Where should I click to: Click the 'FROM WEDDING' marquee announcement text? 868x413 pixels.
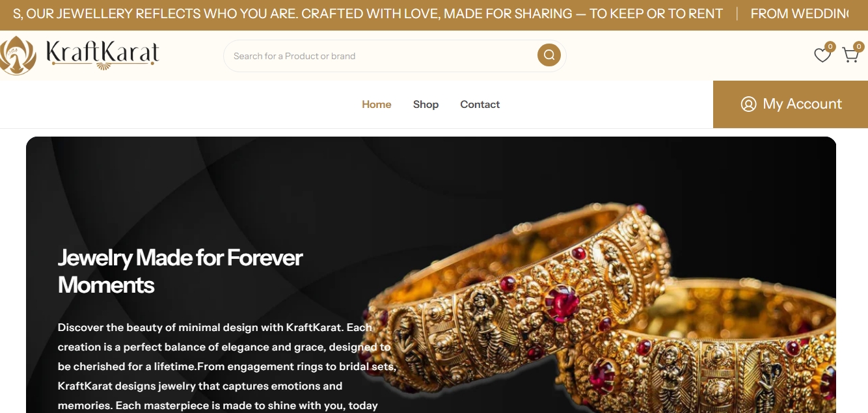[800, 14]
